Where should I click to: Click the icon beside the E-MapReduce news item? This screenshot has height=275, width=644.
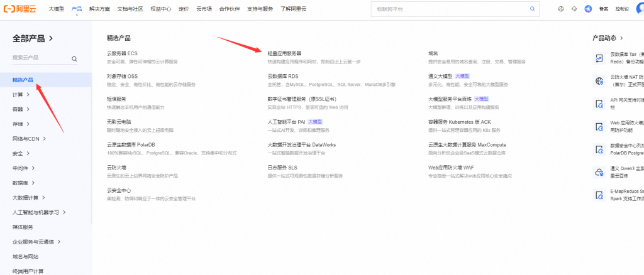pyautogui.click(x=599, y=195)
